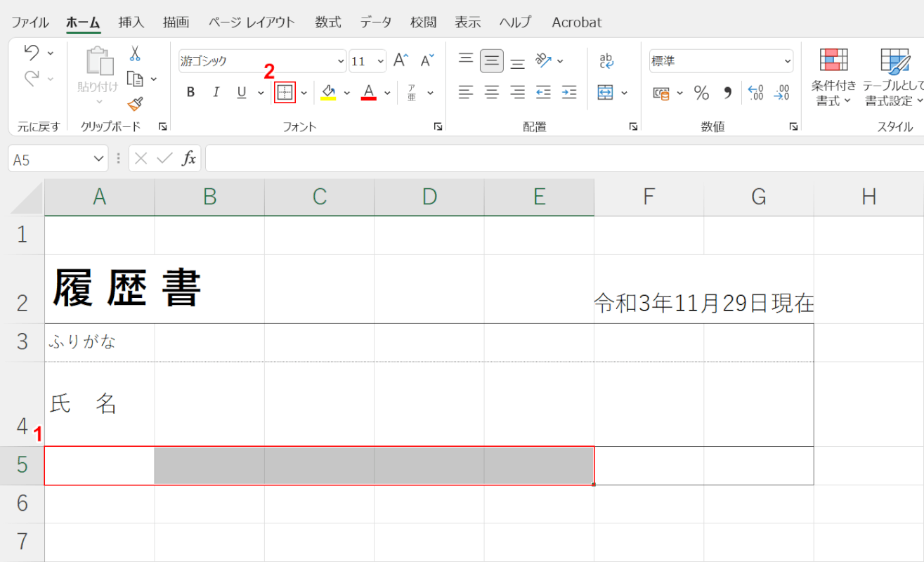
Task: Click the formula bar confirm checkmark
Action: click(x=164, y=159)
